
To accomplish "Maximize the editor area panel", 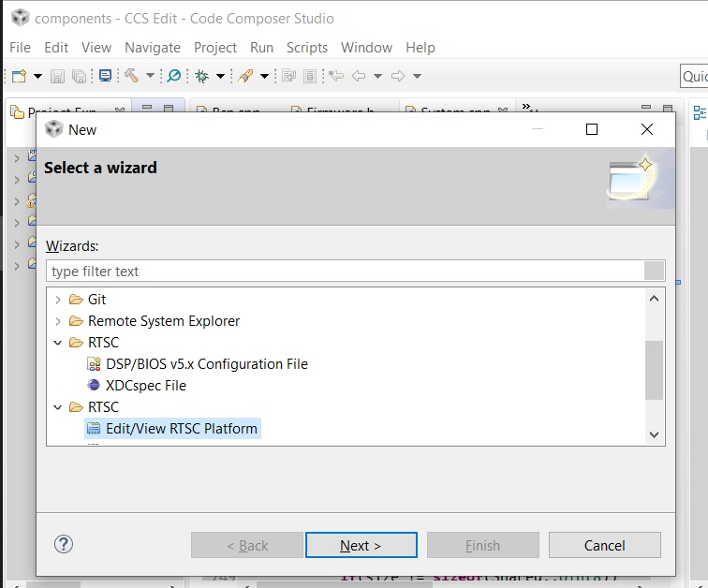I will click(x=668, y=108).
